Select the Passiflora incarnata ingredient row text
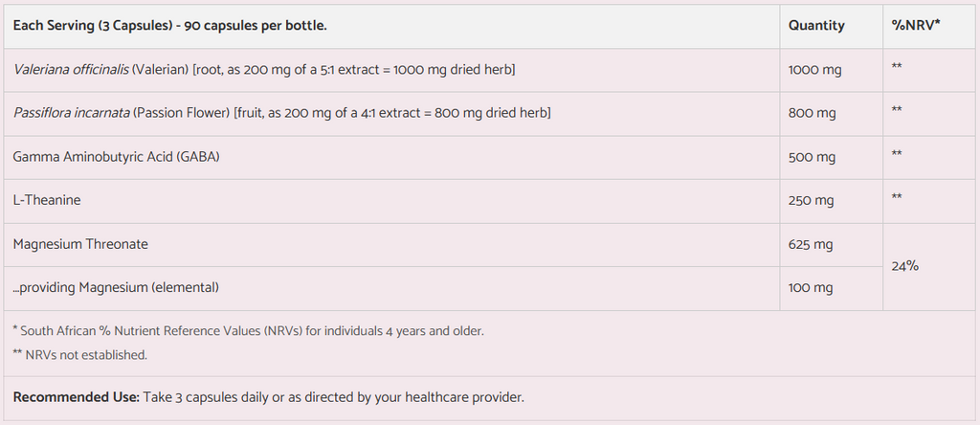The image size is (980, 425). 281,113
